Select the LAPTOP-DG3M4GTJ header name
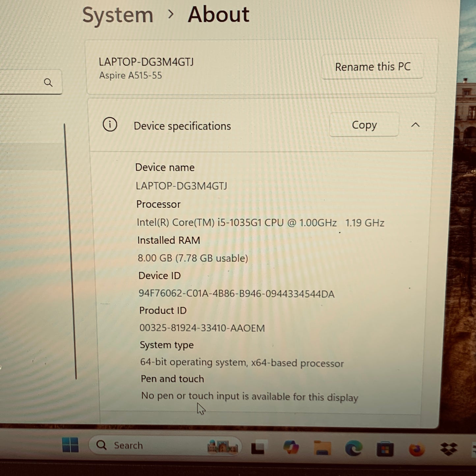Screen dimensions: 476x476 pyautogui.click(x=146, y=62)
